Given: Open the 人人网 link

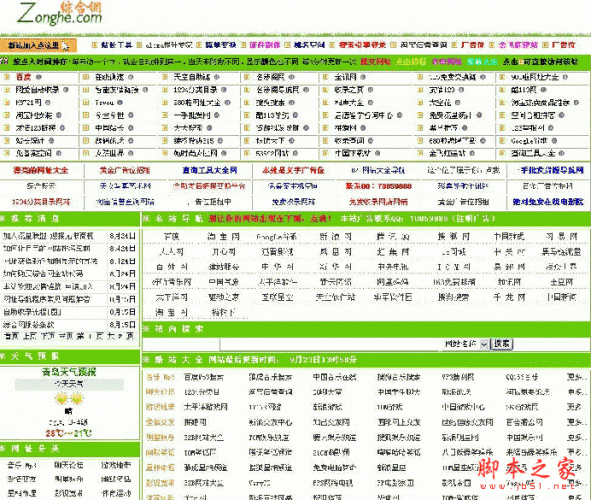Looking at the screenshot, I should point(171,252).
